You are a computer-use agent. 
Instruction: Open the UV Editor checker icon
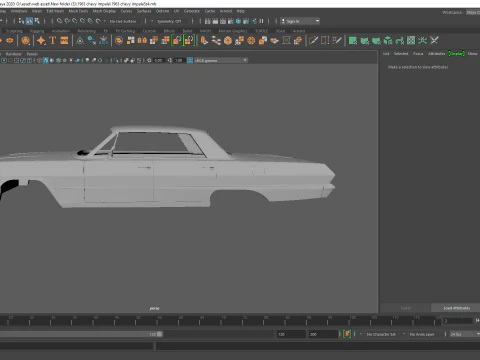(x=411, y=41)
